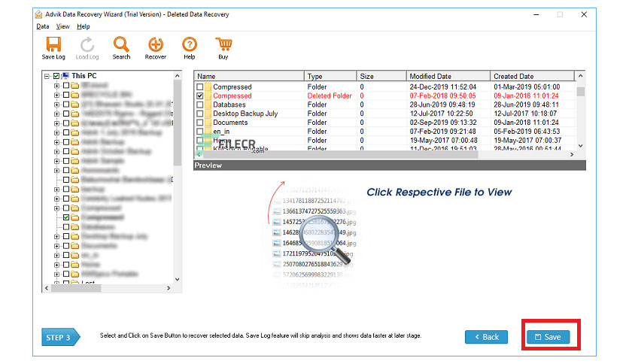
Task: Click the Advik app icon in title bar
Action: click(38, 14)
